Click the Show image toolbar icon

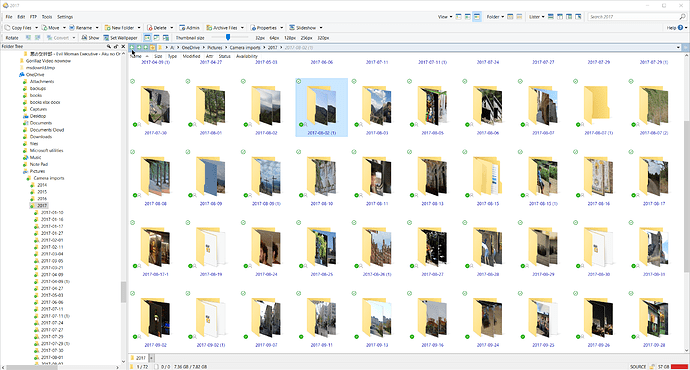[84, 38]
